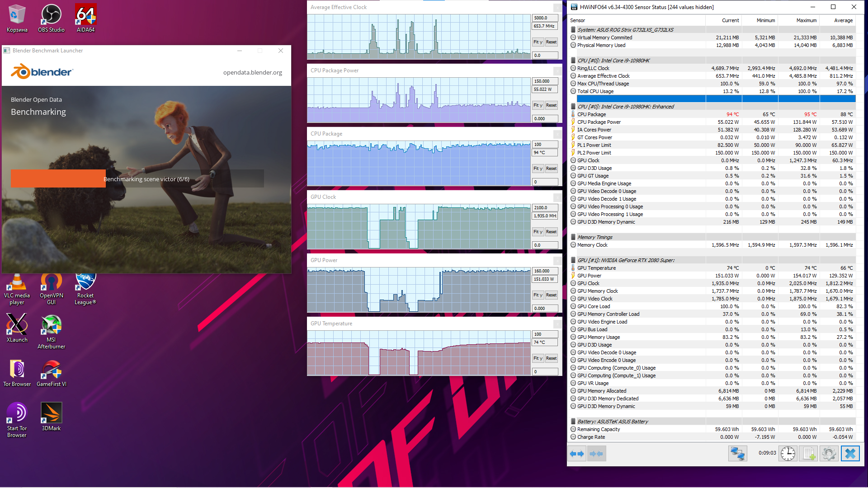
Task: Select the Start Tor Browser icon
Action: pos(17,420)
